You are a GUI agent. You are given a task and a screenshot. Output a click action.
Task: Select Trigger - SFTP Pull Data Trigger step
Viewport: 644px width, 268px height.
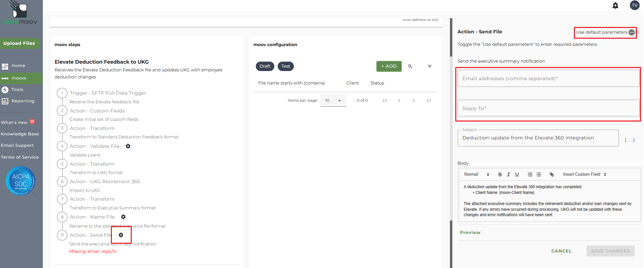click(108, 93)
